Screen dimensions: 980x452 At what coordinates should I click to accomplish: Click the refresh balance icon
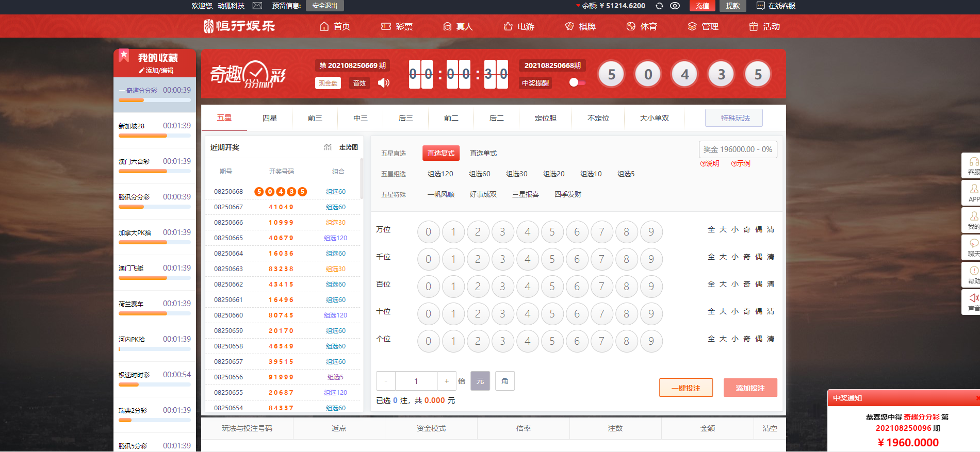[659, 6]
